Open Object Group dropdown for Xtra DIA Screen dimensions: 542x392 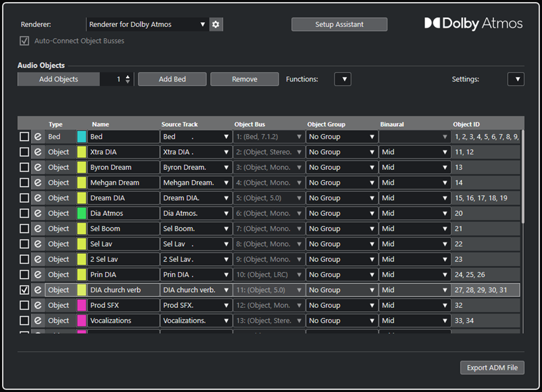pos(342,152)
